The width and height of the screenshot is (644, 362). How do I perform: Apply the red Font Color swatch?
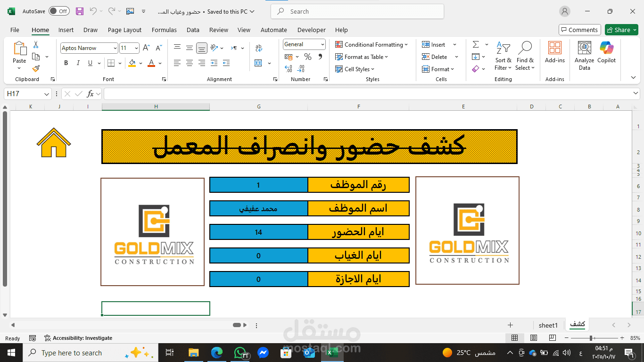click(151, 63)
